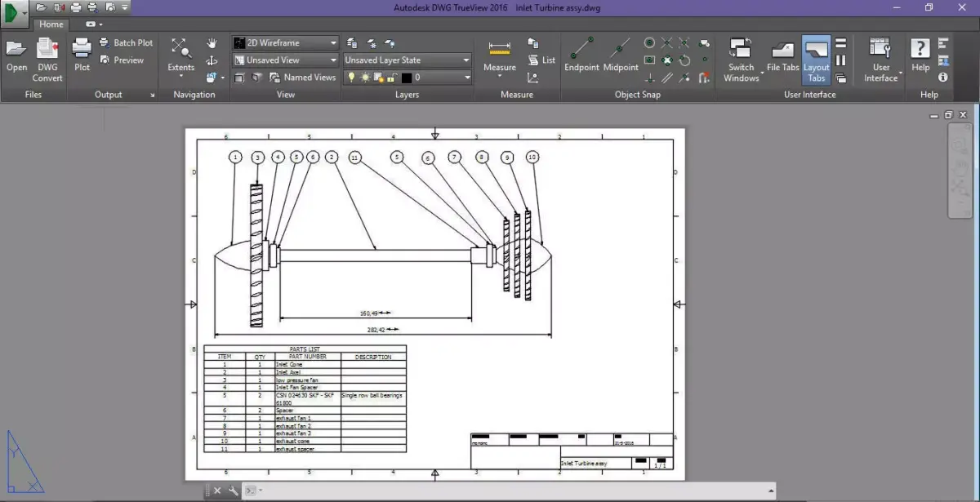
Task: Toggle layer freeze sun icon
Action: click(364, 78)
